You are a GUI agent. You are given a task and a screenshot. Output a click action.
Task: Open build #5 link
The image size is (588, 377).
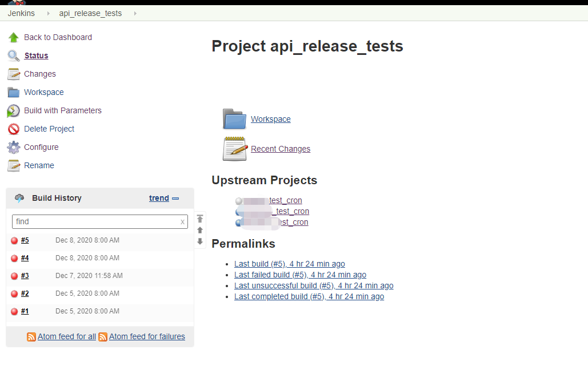pos(25,240)
